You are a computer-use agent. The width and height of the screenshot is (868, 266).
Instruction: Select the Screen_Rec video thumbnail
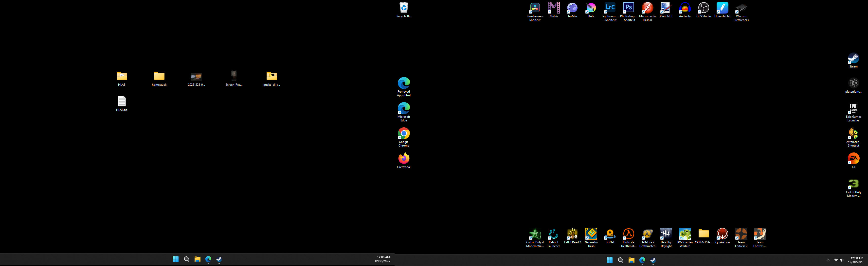234,75
